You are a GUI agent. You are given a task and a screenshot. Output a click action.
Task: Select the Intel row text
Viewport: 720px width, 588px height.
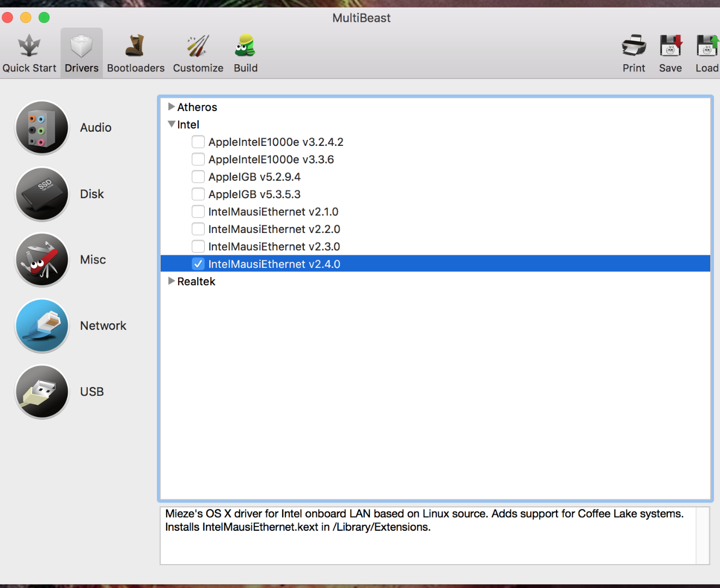point(188,125)
